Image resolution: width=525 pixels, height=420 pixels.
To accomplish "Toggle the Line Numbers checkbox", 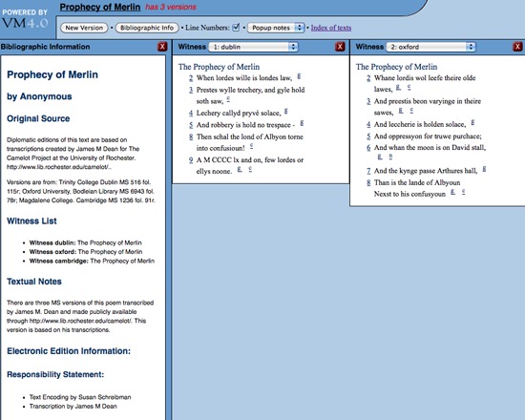I will (x=236, y=27).
